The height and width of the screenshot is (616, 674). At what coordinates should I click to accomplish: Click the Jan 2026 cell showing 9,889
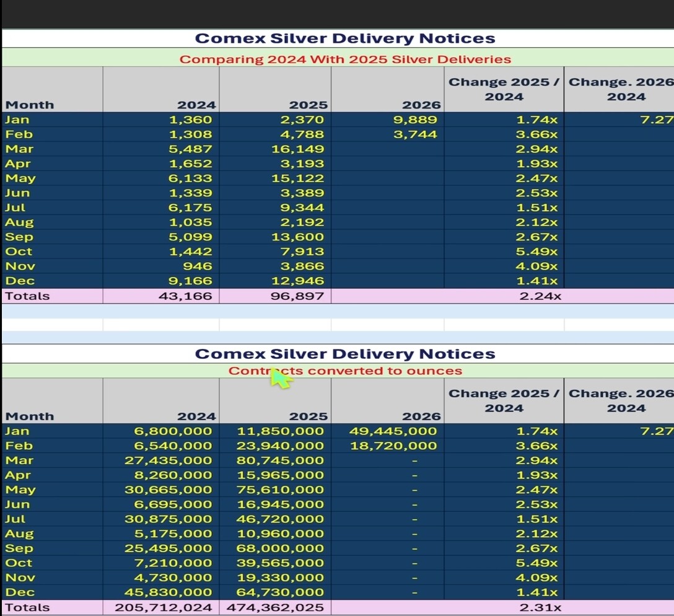(x=414, y=120)
